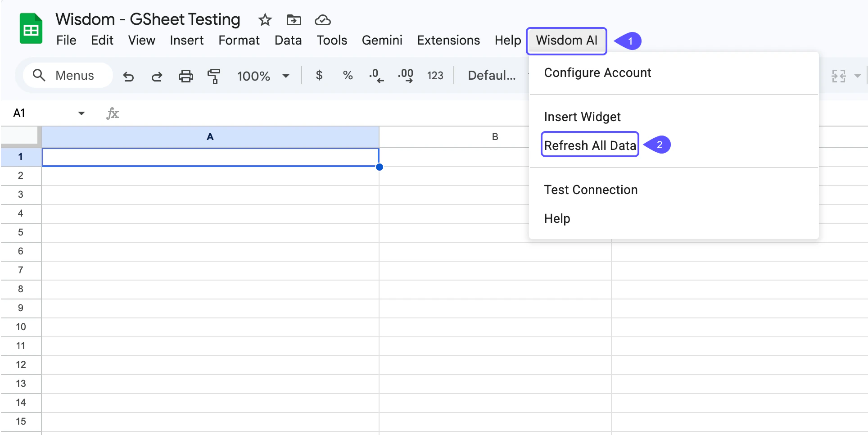Open the Extensions menu
The height and width of the screenshot is (435, 868).
tap(448, 41)
